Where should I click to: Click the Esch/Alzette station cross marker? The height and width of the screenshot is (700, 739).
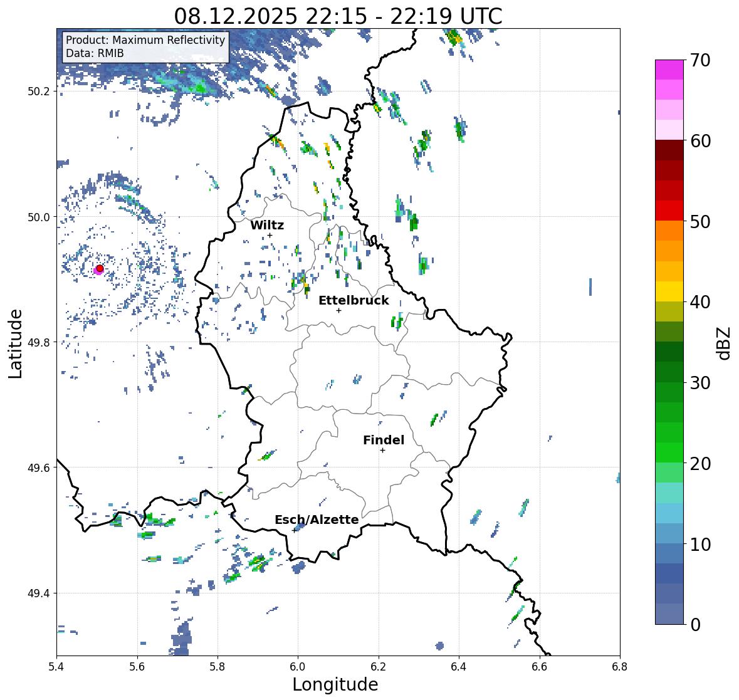coord(294,530)
